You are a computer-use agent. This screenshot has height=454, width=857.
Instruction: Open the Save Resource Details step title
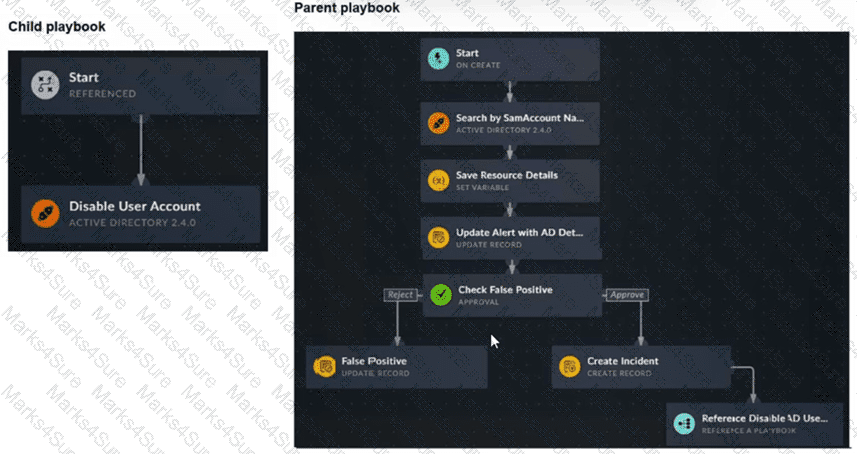(x=507, y=175)
